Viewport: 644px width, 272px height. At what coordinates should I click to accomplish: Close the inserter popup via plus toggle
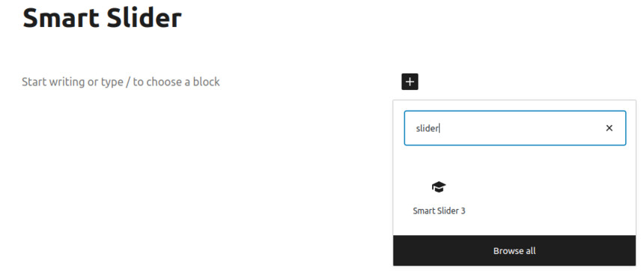click(410, 82)
